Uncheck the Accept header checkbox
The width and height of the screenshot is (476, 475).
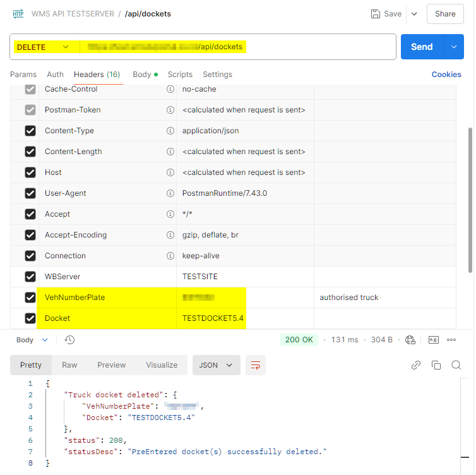click(x=30, y=214)
